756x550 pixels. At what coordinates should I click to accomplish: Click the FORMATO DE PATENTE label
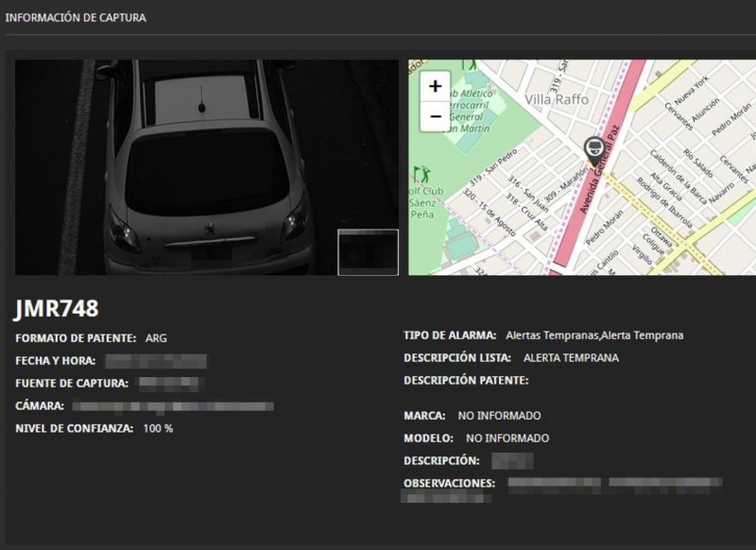pos(76,338)
